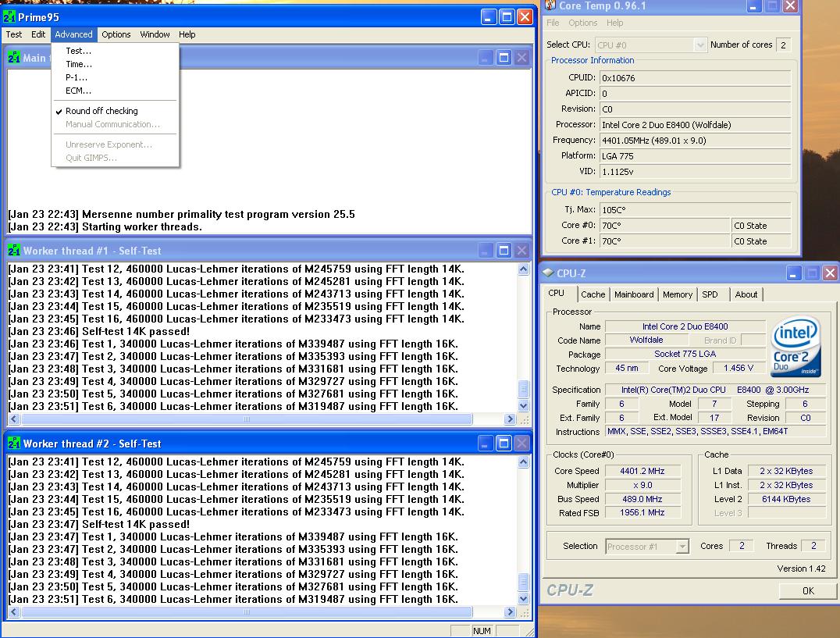The height and width of the screenshot is (638, 840).
Task: Click the Core Temp title bar icon
Action: tap(550, 5)
